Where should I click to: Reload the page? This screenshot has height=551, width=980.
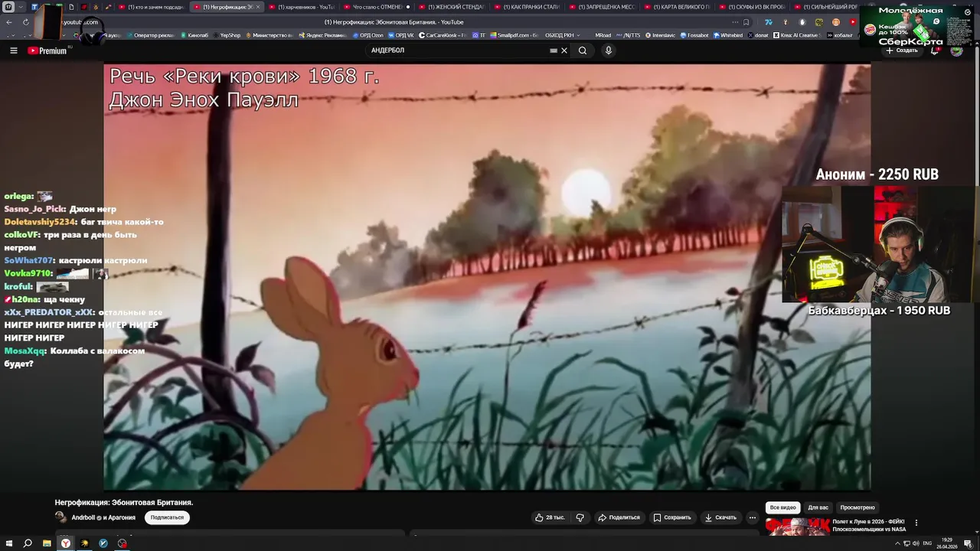25,22
